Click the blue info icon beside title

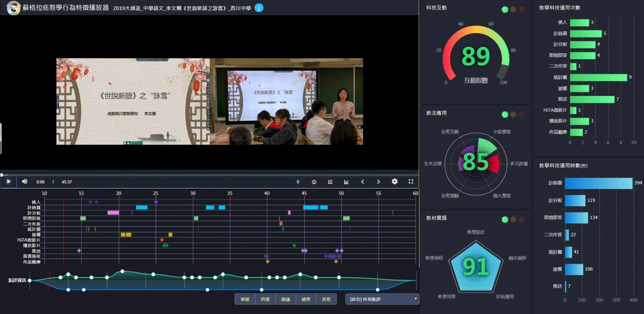(259, 8)
